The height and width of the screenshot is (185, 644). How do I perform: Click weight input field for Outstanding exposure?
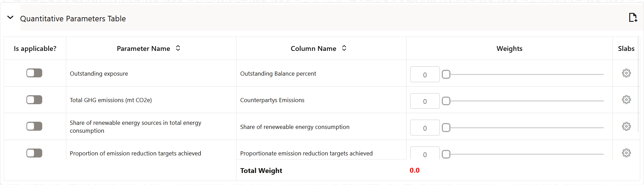click(425, 75)
